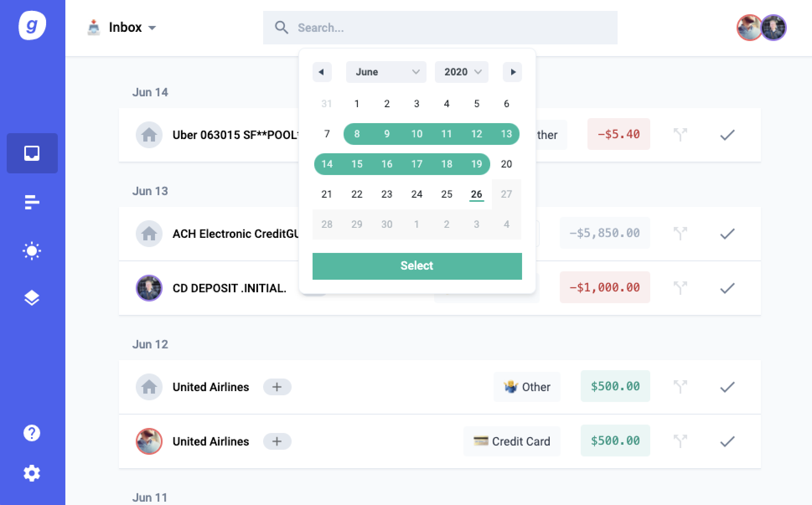Open the 2020 year dropdown

(x=461, y=72)
